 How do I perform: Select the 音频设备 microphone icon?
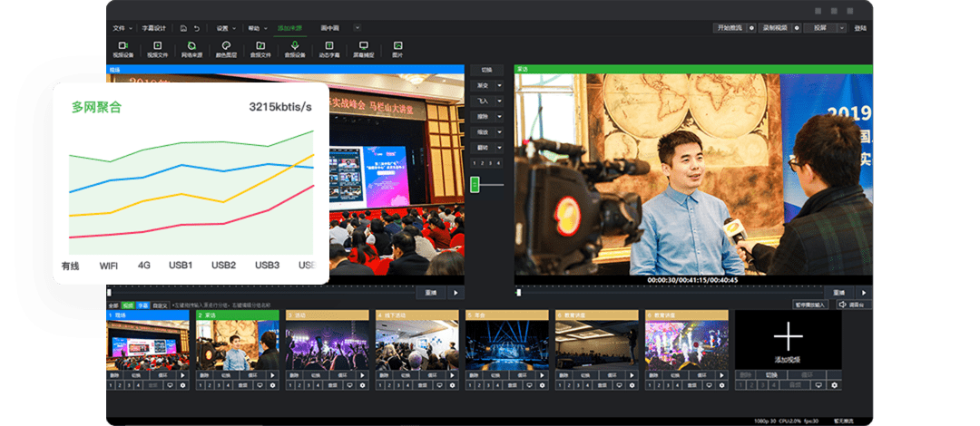coord(294,47)
